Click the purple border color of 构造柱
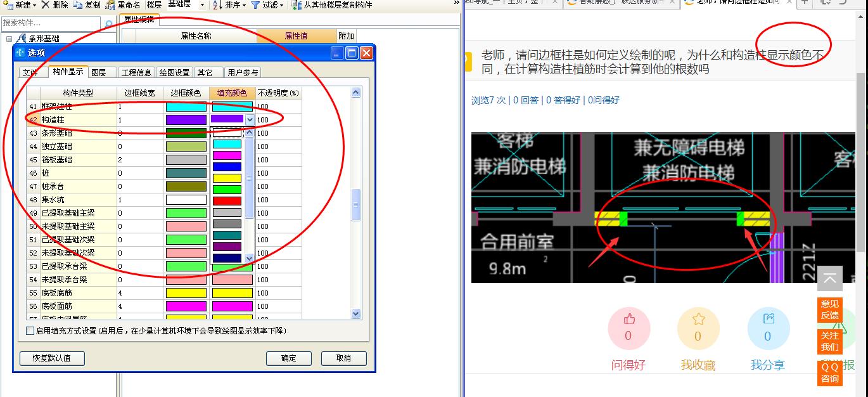Image resolution: width=868 pixels, height=397 pixels. 186,120
